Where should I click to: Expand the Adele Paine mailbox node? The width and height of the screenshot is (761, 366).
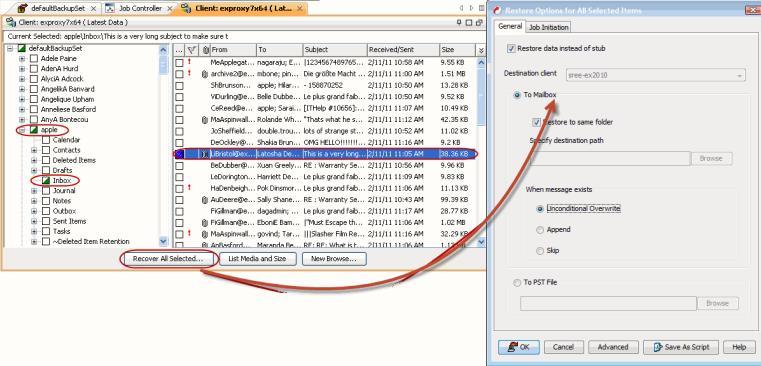[22, 59]
